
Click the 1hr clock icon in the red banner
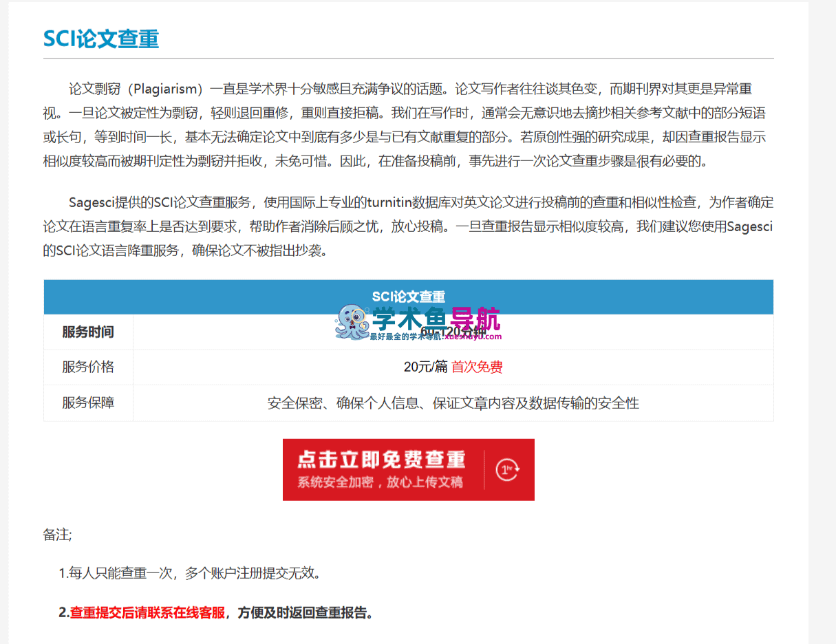(508, 470)
